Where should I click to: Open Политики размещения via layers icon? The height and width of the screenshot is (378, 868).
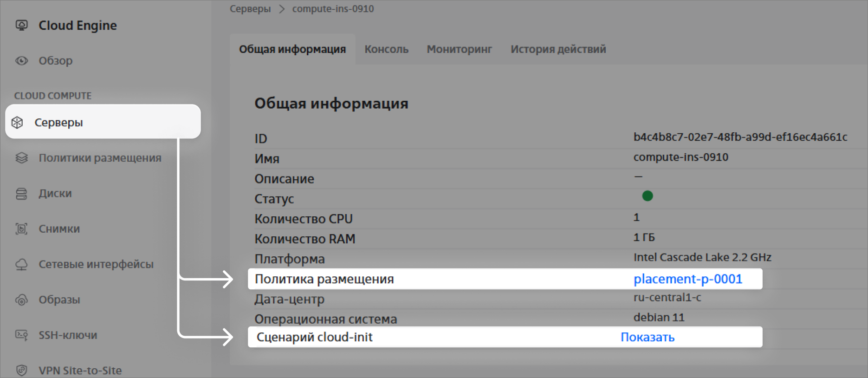22,158
